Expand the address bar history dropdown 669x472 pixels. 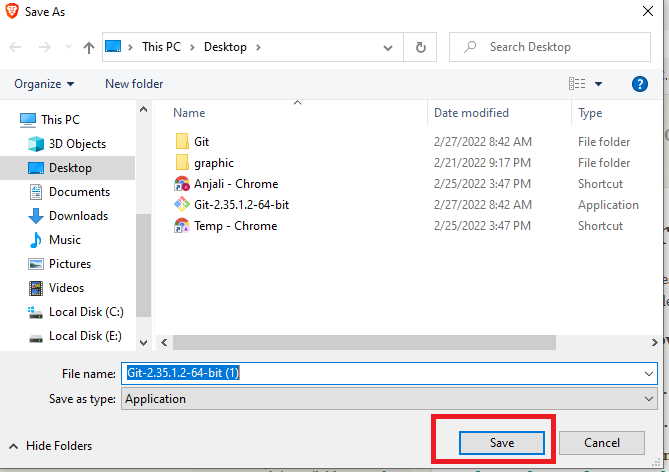tap(387, 47)
